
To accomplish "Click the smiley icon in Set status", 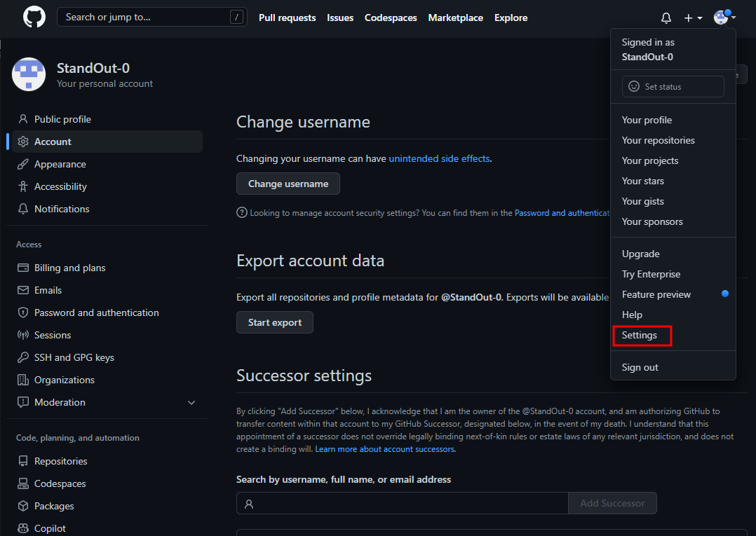I will click(x=634, y=86).
